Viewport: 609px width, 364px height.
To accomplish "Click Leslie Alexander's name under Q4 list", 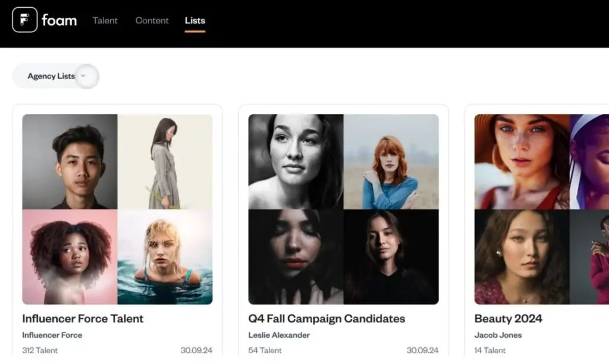I will tap(278, 335).
